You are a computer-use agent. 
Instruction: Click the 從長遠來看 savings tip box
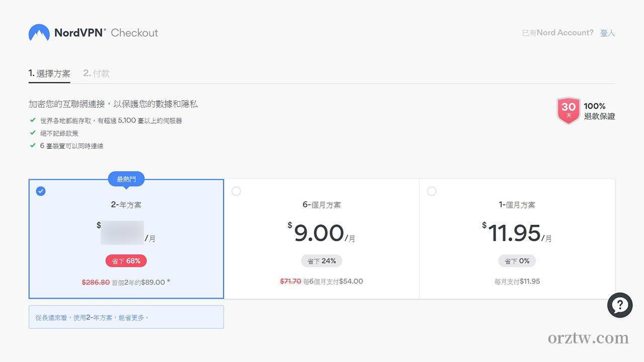point(126,317)
